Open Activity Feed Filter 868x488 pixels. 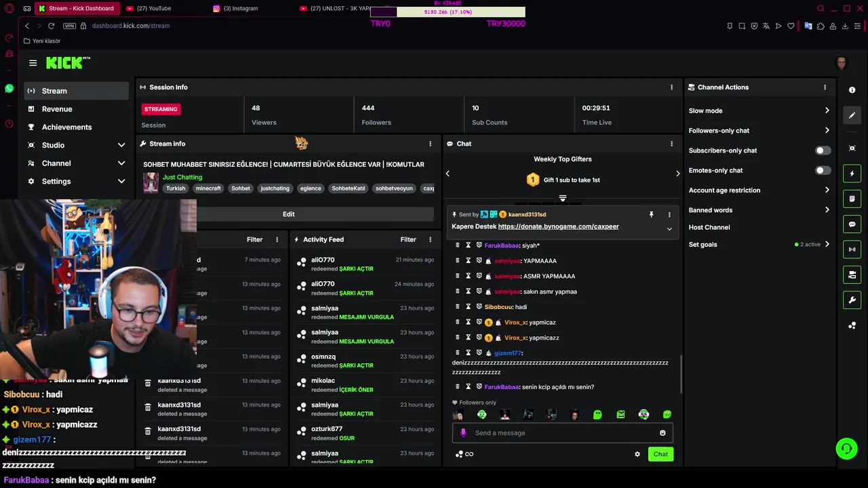tap(408, 239)
